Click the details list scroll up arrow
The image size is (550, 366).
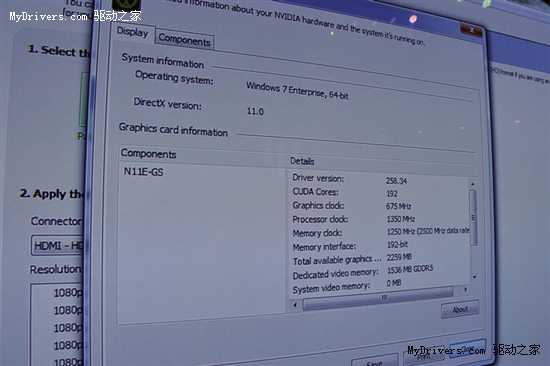(472, 184)
